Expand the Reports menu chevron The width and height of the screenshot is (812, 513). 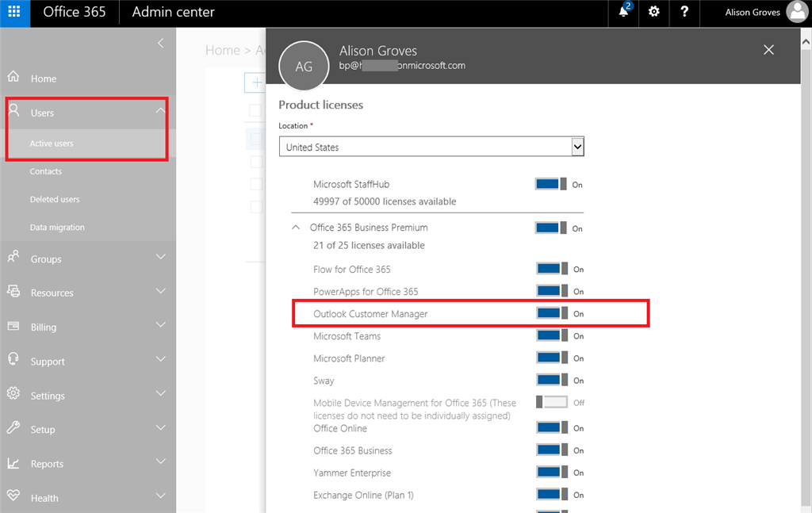(160, 461)
